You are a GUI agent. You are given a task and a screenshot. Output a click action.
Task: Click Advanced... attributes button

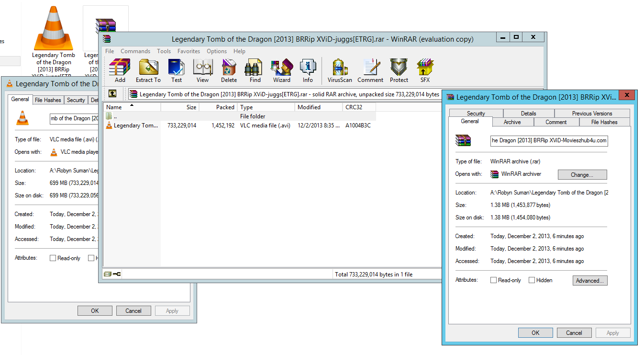point(590,281)
